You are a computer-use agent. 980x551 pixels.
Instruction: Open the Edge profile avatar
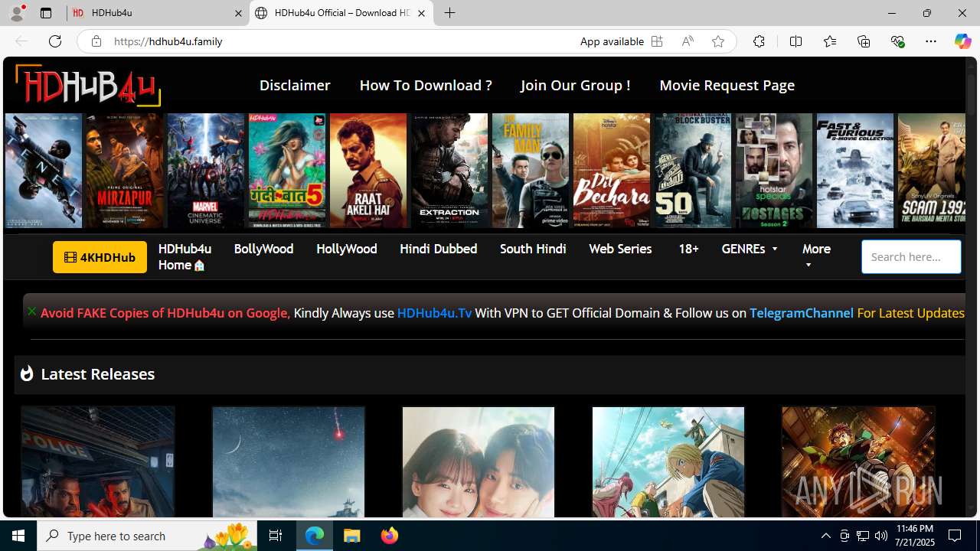coord(17,13)
